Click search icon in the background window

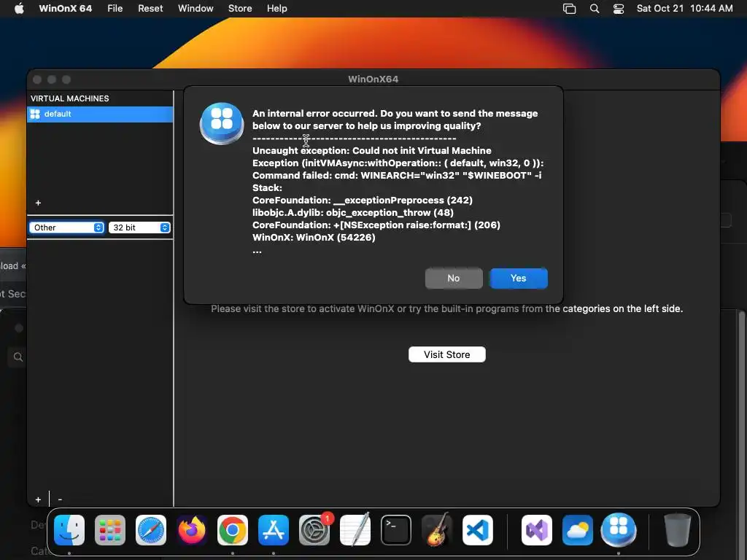click(x=18, y=357)
